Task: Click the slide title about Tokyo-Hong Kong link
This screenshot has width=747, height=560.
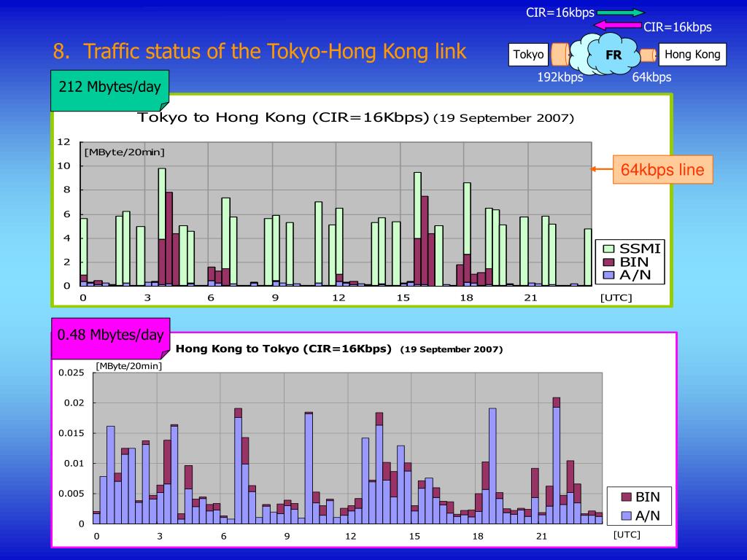Action: [259, 52]
